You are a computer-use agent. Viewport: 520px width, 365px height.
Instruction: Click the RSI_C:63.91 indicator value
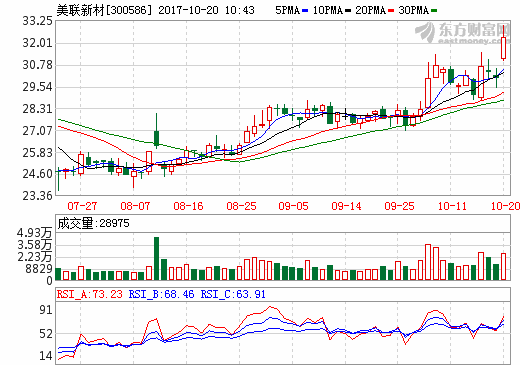click(233, 294)
